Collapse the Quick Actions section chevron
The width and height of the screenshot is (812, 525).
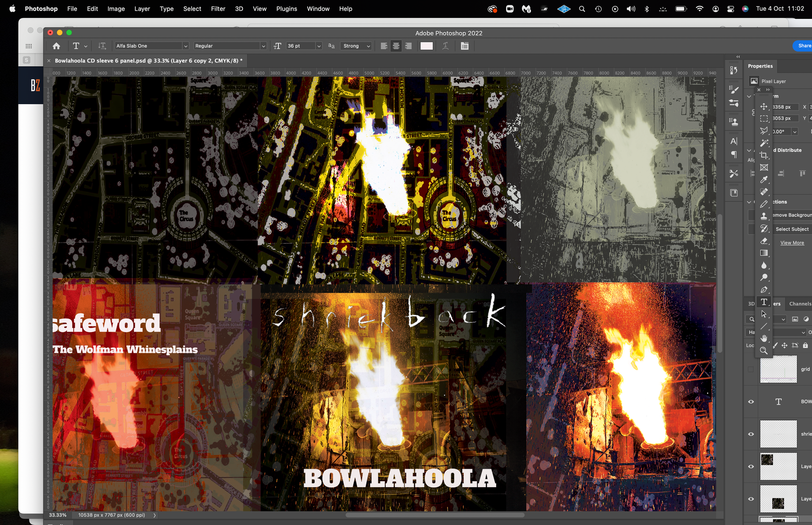[749, 202]
